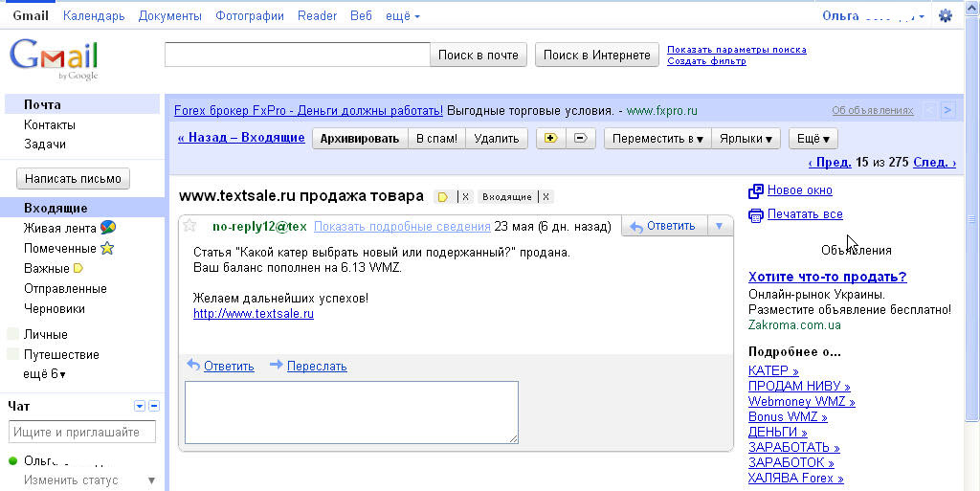This screenshot has width=980, height=491.
Task: Open Фотографии in the top bar
Action: tap(250, 16)
